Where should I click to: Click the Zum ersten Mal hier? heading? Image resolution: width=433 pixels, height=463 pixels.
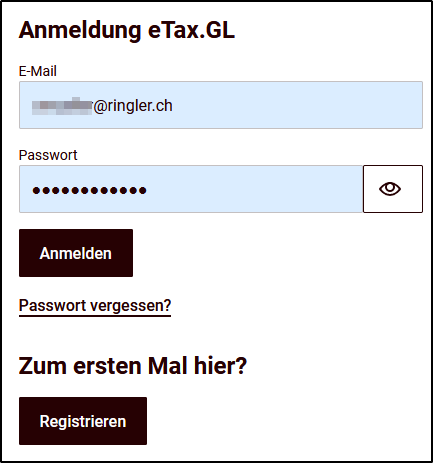tap(133, 366)
